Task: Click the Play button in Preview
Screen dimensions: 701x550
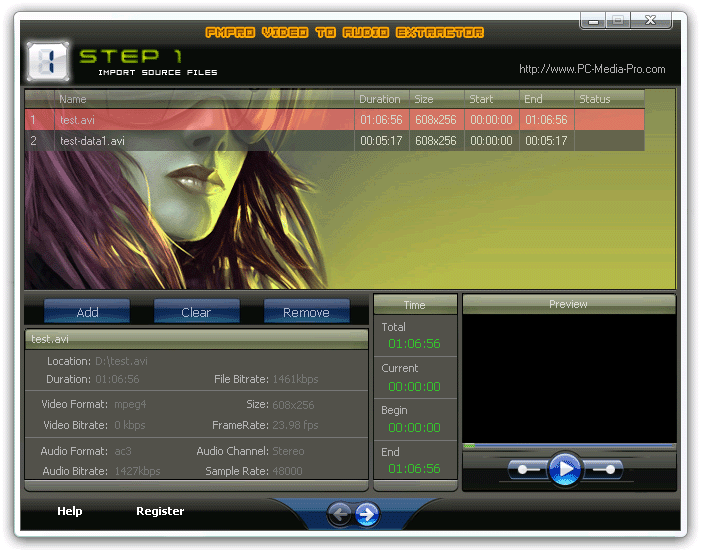Action: coord(565,469)
